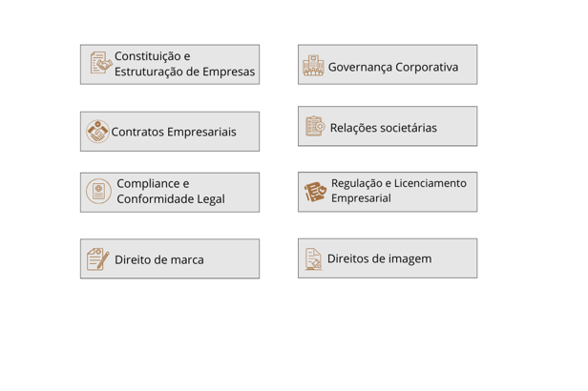This screenshot has height=391, width=588.
Task: Select the scroll-and-shield icon for Regulação e Licenciamento
Action: pyautogui.click(x=315, y=192)
